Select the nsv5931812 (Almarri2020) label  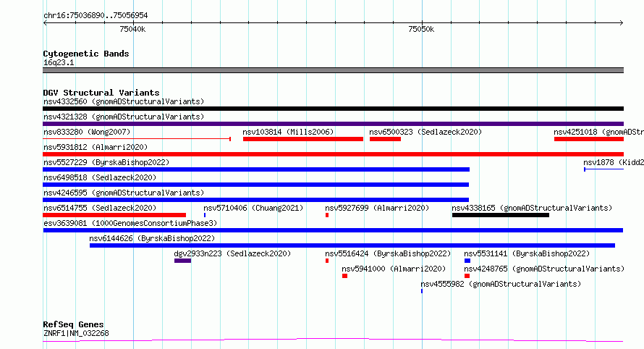pyautogui.click(x=96, y=147)
